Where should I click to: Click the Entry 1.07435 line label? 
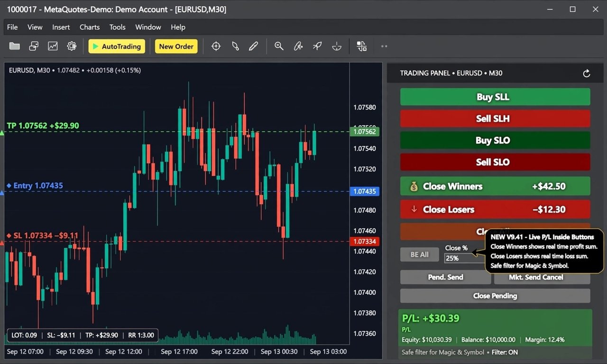[x=35, y=185]
